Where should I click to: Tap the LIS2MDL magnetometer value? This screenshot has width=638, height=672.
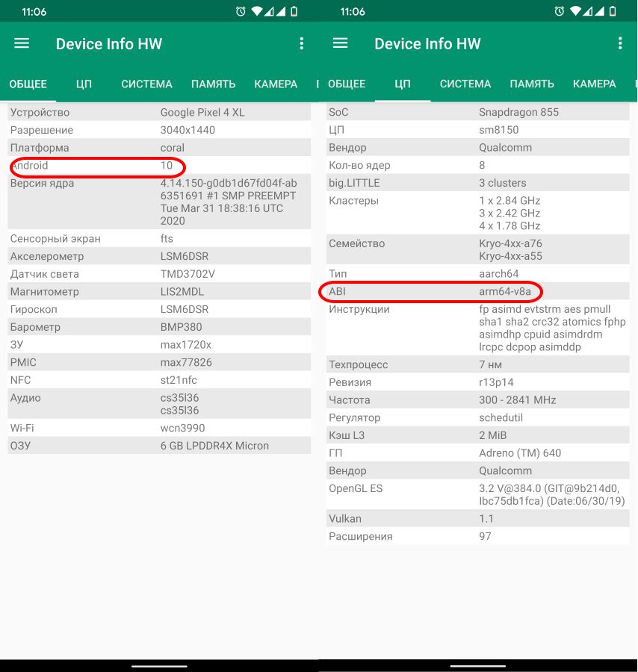(x=182, y=292)
